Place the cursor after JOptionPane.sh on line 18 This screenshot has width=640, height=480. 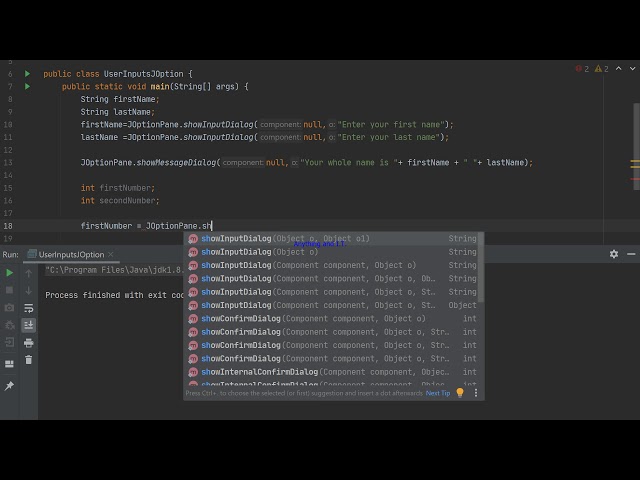click(x=211, y=226)
